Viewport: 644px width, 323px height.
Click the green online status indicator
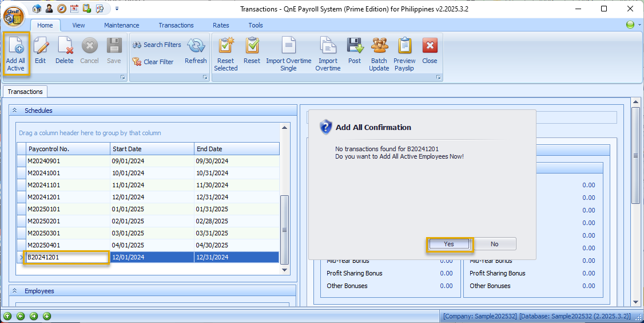(x=630, y=25)
